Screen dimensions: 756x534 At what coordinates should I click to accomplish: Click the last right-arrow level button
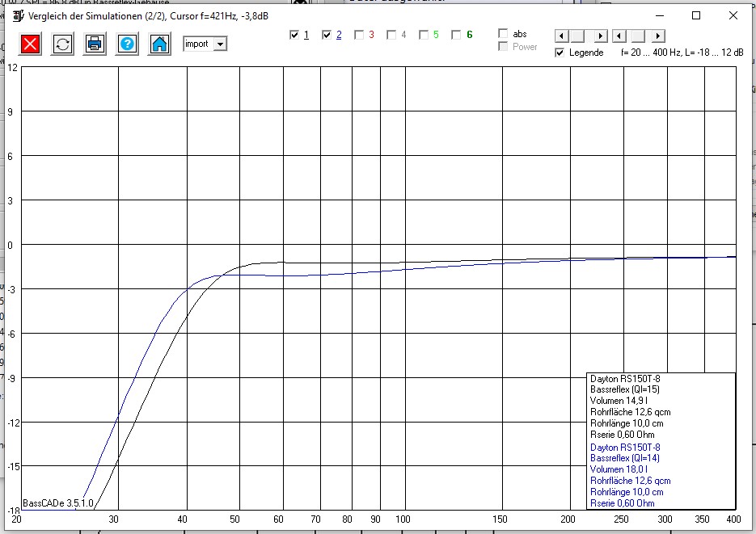658,36
